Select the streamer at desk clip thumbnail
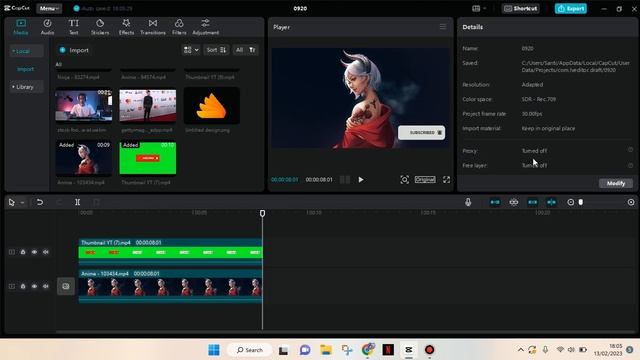640x360 pixels. (x=84, y=105)
